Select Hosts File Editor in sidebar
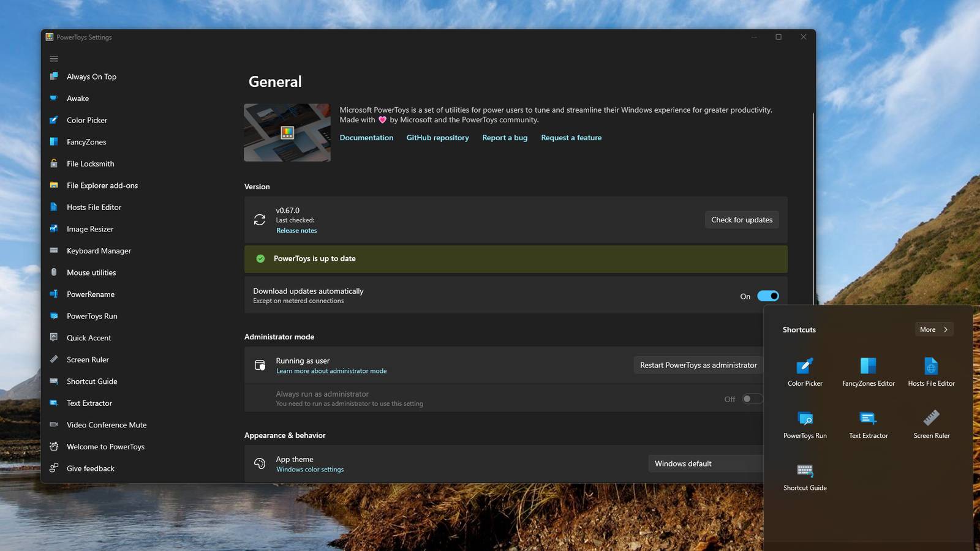Image resolution: width=980 pixels, height=551 pixels. (94, 208)
